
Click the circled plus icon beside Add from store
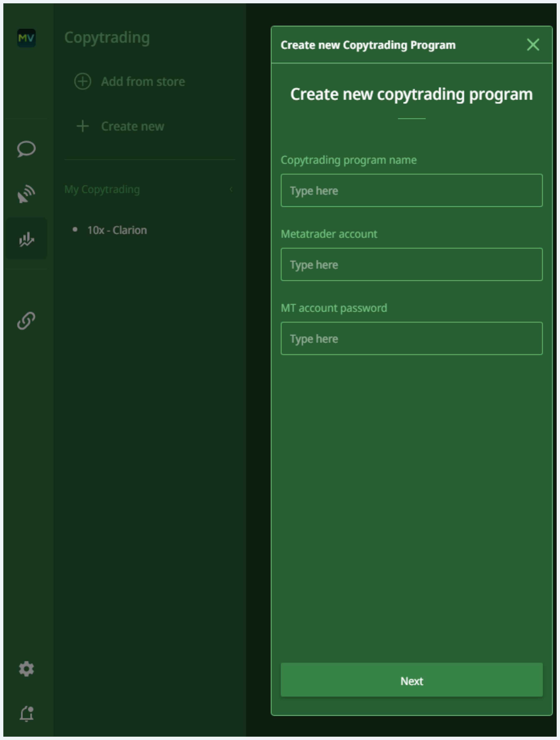point(82,82)
